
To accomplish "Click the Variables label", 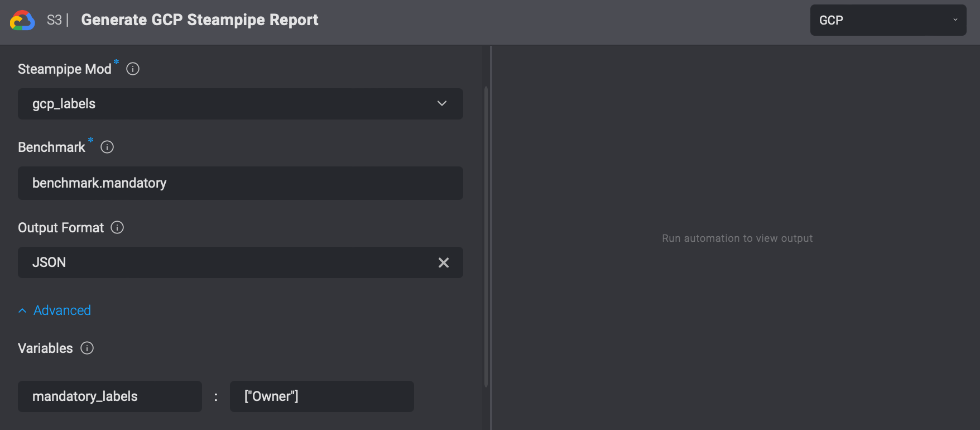I will pos(45,348).
